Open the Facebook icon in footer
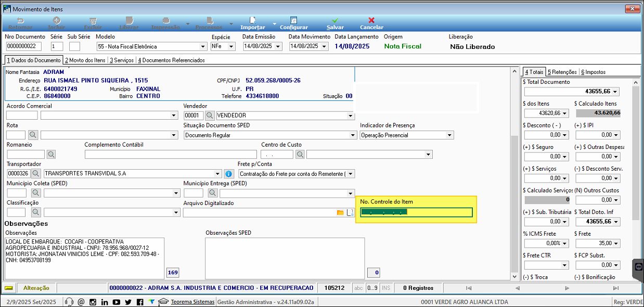Screen dimensions: 644x307 140,302
